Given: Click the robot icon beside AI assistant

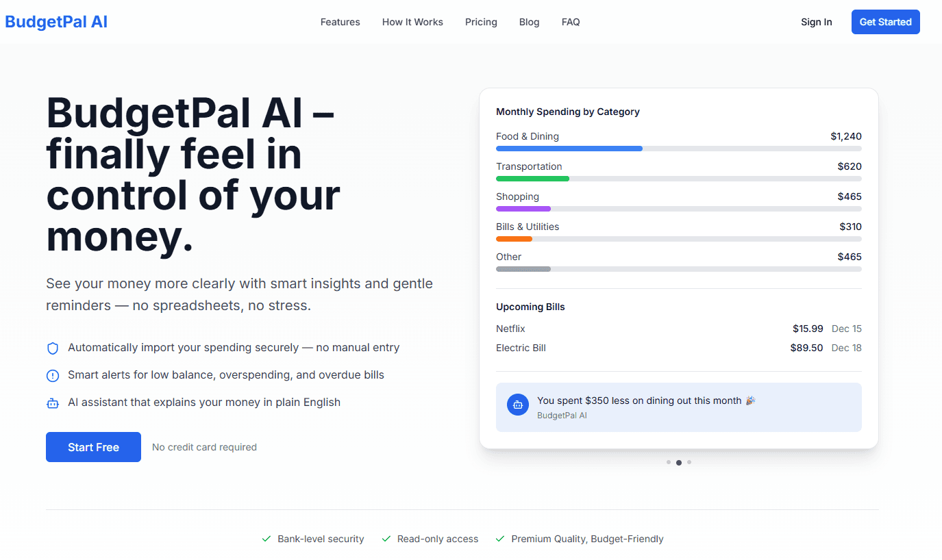Looking at the screenshot, I should tap(53, 403).
